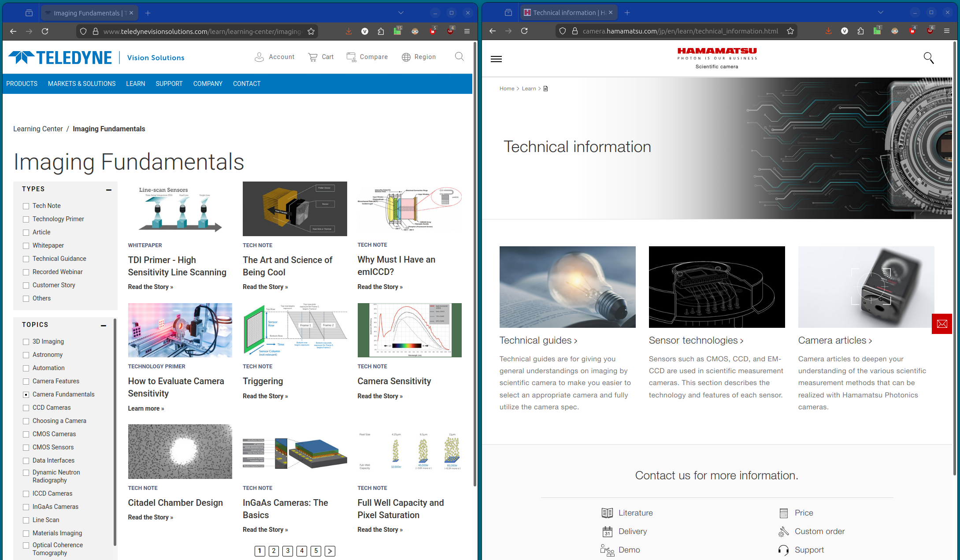Click the Teledyne site search magnifier icon

(x=459, y=56)
